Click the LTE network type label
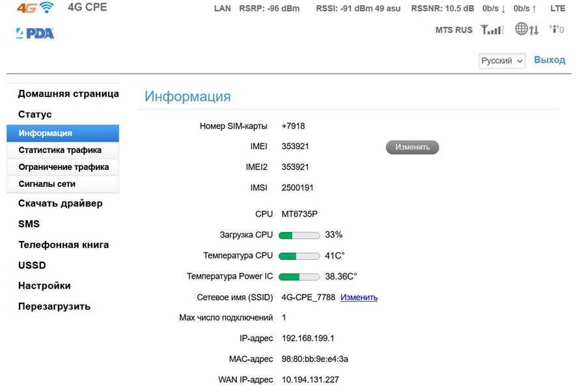The width and height of the screenshot is (586, 392). [x=557, y=8]
